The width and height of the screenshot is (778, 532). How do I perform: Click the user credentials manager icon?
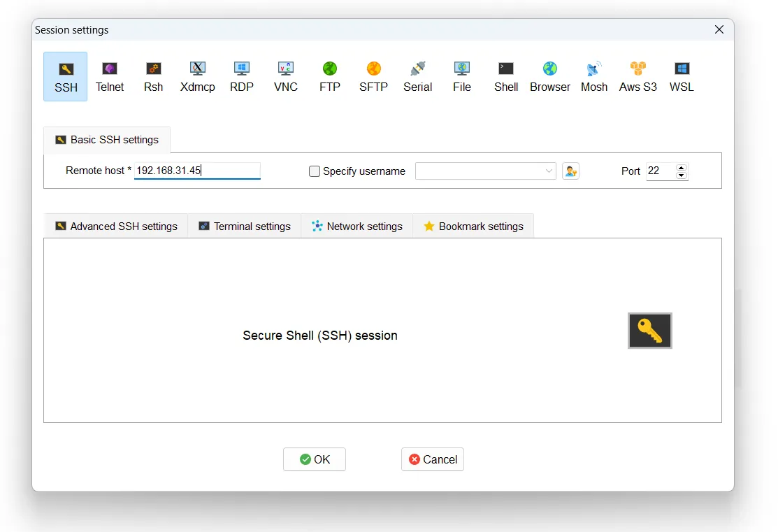pyautogui.click(x=570, y=171)
